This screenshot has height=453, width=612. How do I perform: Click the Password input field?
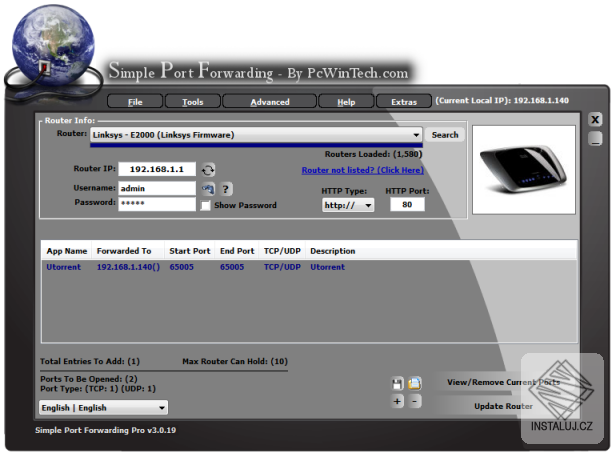[157, 204]
